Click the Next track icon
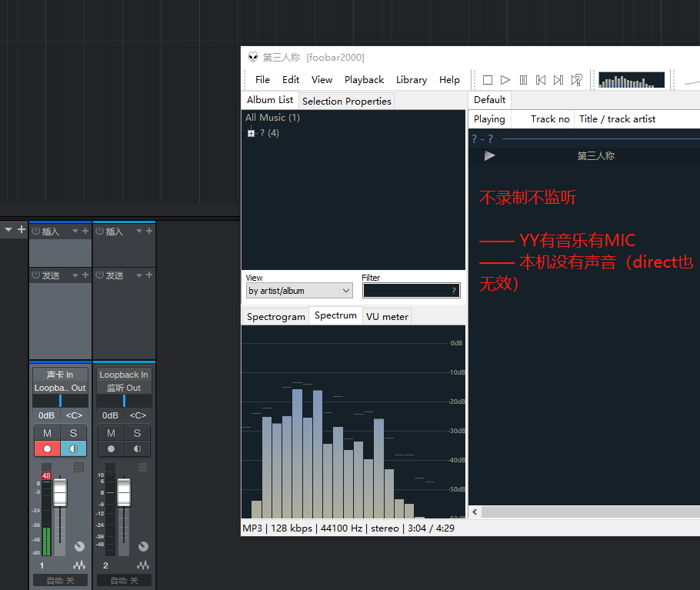700x590 pixels. click(x=558, y=79)
